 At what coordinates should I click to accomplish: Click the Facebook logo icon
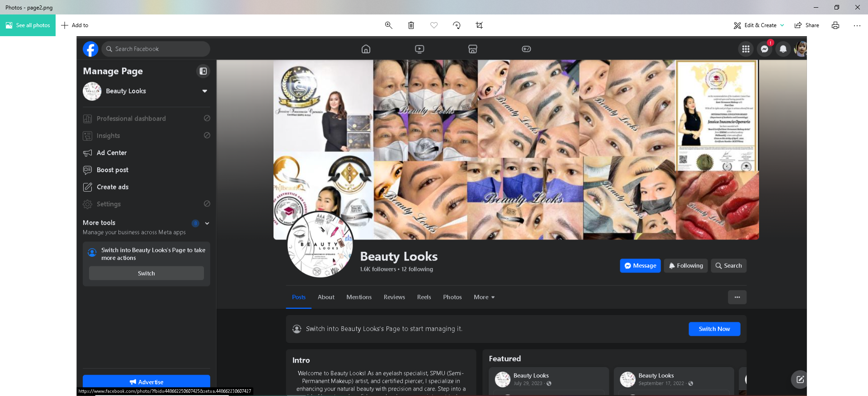coord(90,49)
